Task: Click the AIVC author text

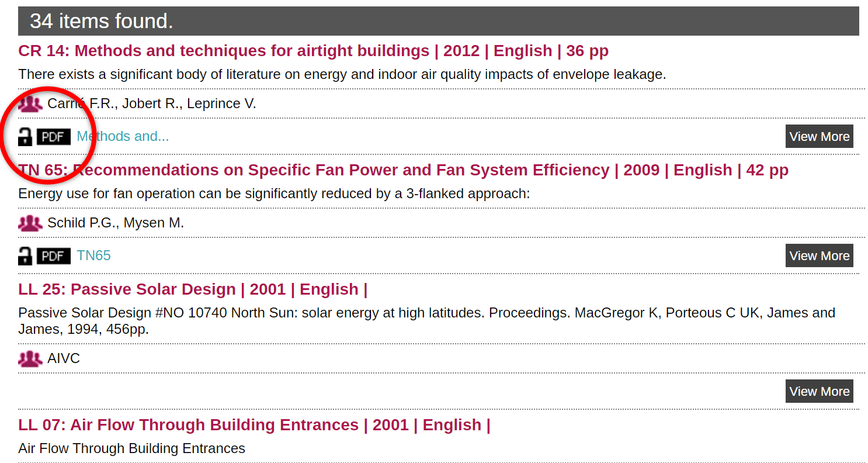Action: 64,358
